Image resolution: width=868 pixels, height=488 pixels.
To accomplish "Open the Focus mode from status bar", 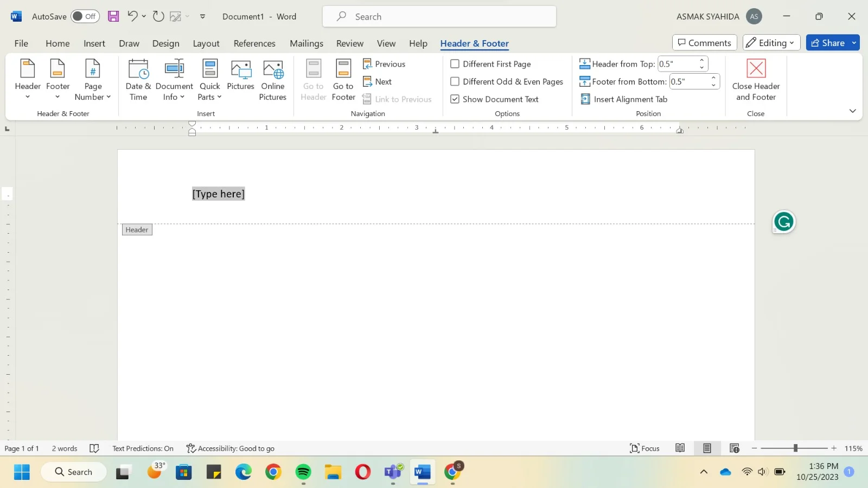I will (x=644, y=448).
